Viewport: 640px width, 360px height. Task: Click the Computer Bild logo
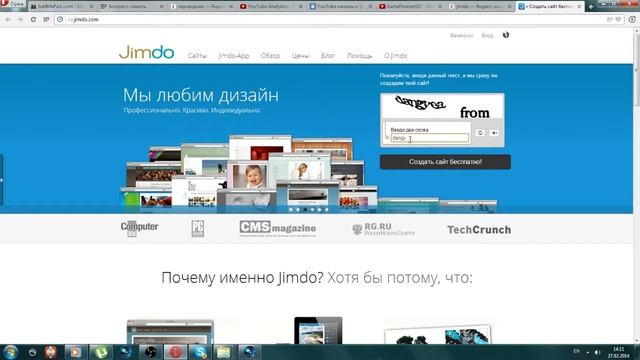139,229
